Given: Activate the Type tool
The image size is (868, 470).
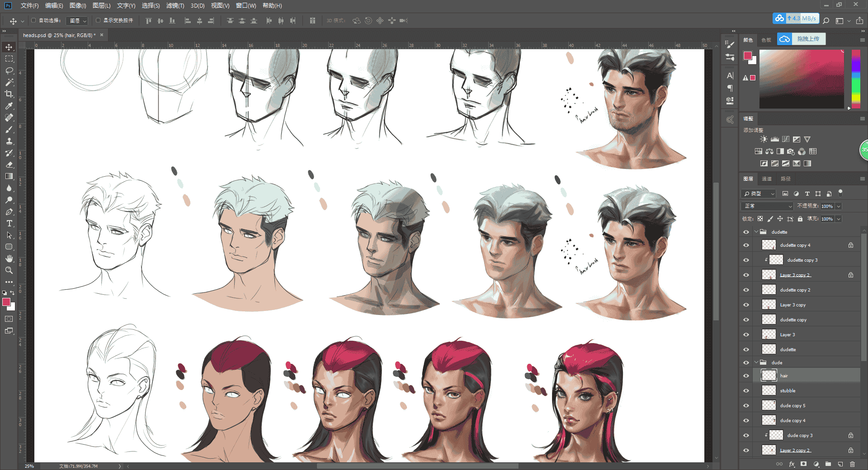Looking at the screenshot, I should click(x=9, y=223).
